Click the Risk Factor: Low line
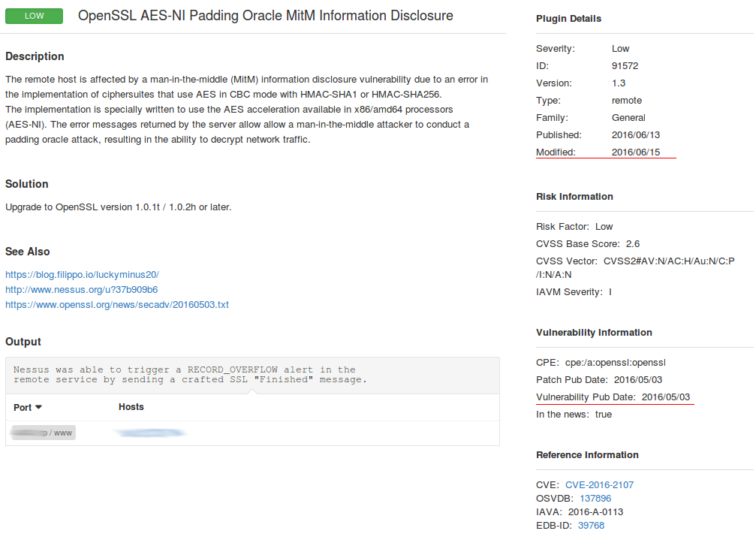Viewport: 756px width, 552px height. pos(574,226)
